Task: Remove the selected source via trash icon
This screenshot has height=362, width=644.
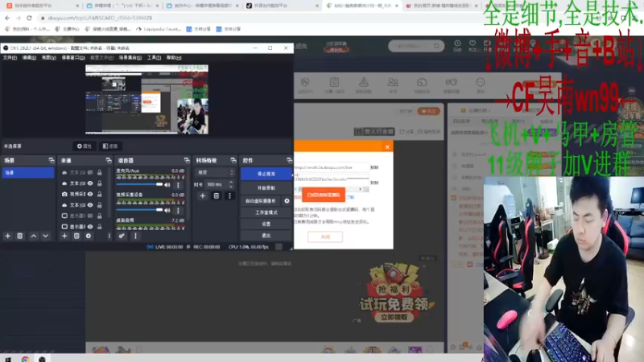Action: click(x=76, y=236)
